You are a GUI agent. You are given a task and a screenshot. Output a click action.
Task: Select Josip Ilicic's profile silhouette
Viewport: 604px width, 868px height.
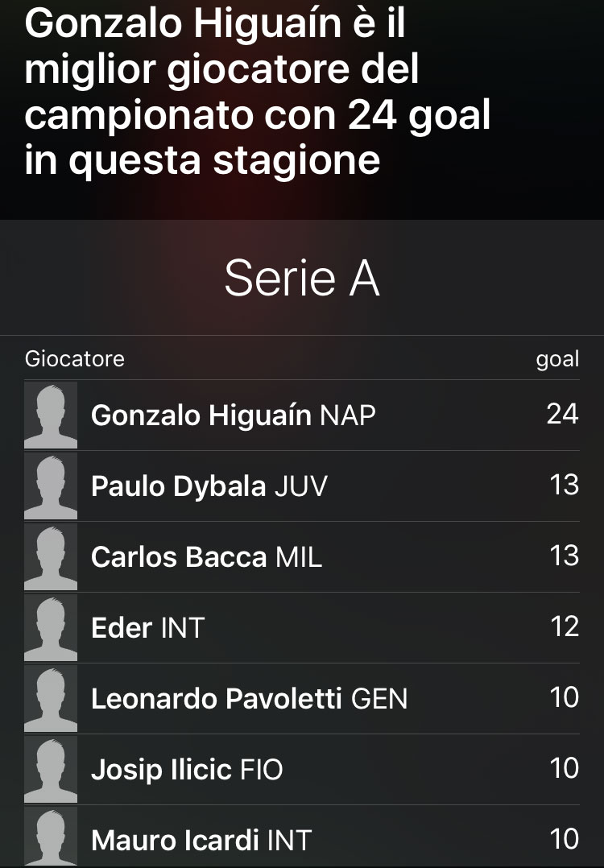[51, 770]
